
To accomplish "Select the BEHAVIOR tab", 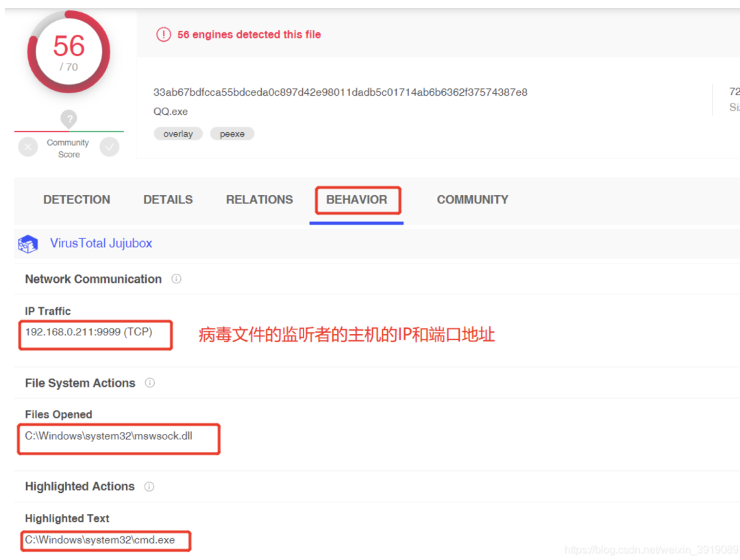I will [x=357, y=200].
